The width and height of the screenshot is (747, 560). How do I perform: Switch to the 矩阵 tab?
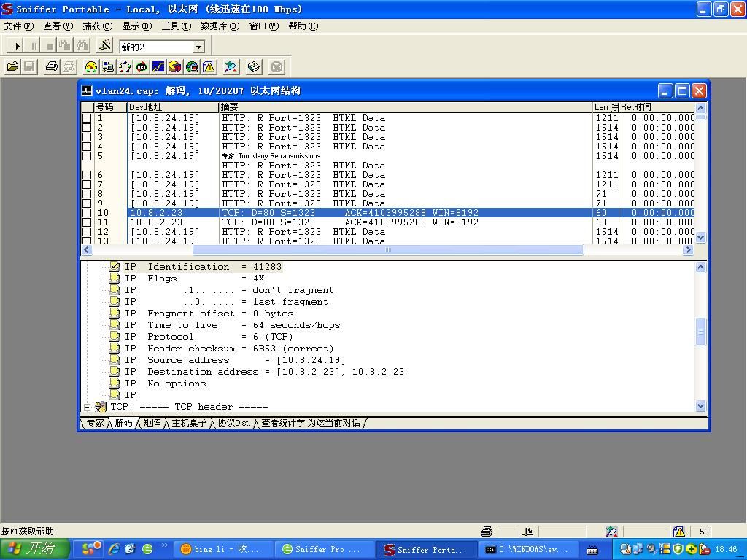(152, 423)
